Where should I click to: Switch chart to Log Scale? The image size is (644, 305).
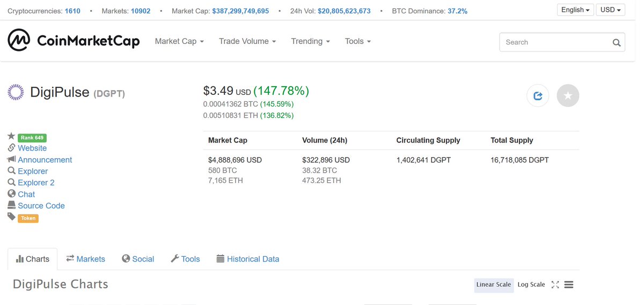pyautogui.click(x=531, y=285)
